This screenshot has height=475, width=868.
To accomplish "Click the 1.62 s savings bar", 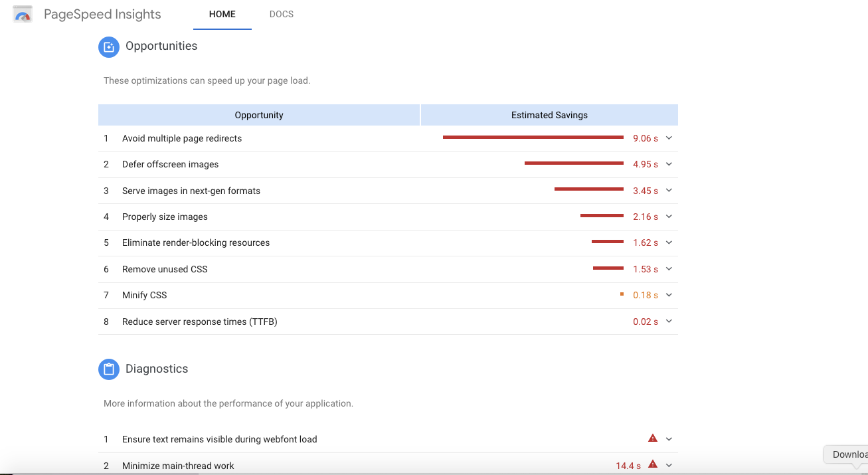I will pos(608,242).
